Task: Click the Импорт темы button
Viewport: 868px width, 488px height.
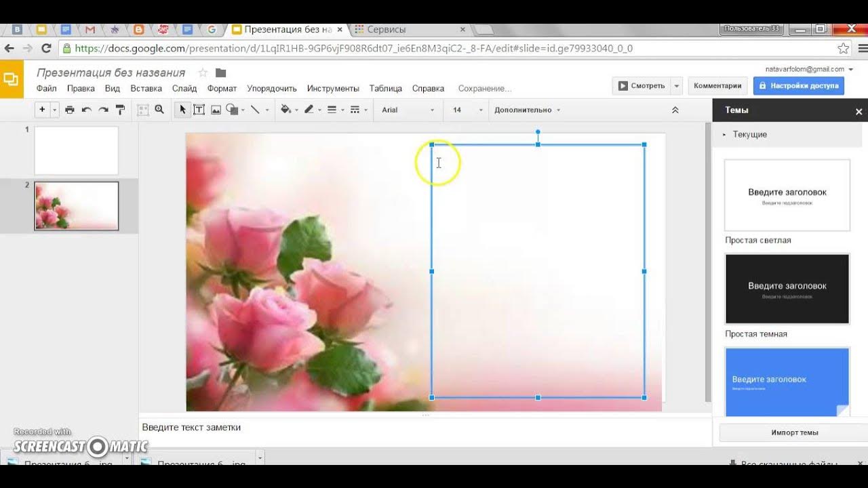Action: (x=794, y=432)
